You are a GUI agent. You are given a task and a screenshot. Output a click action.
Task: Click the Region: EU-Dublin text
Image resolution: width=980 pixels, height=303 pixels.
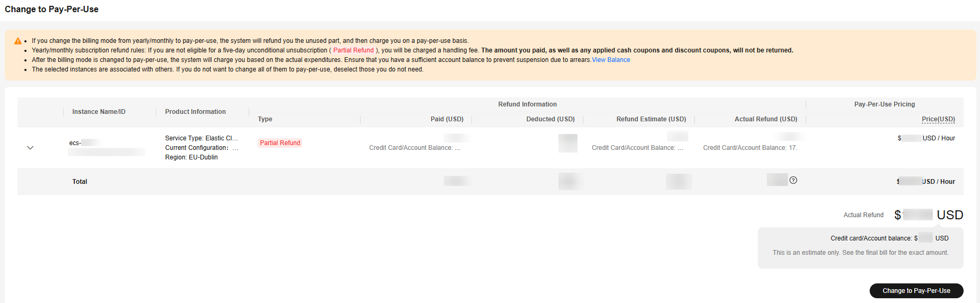tap(191, 157)
